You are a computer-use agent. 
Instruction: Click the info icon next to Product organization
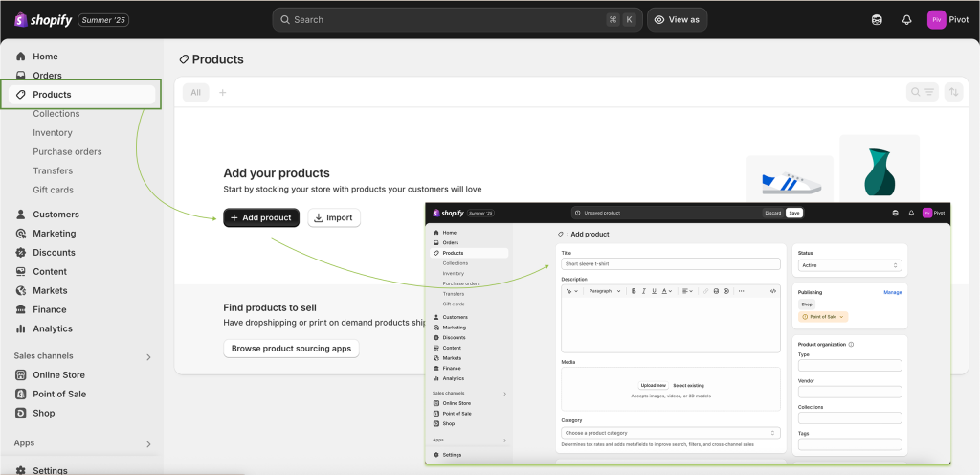pos(851,345)
